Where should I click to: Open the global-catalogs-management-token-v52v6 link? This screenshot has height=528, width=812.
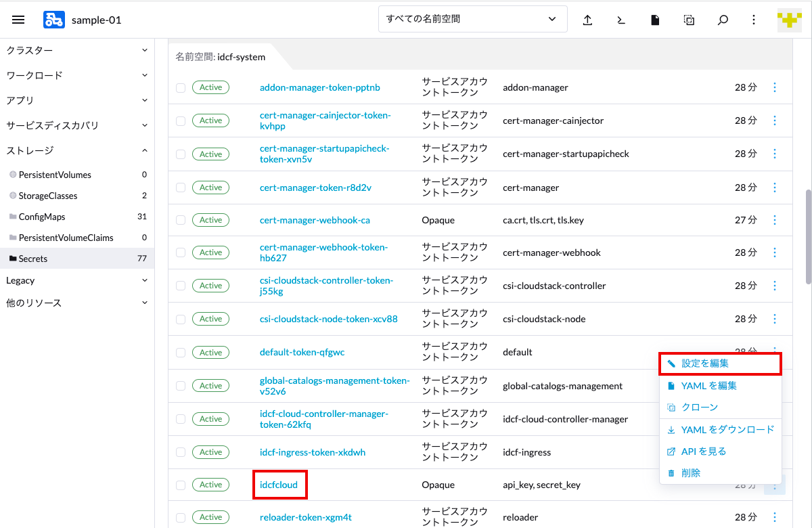coord(335,386)
